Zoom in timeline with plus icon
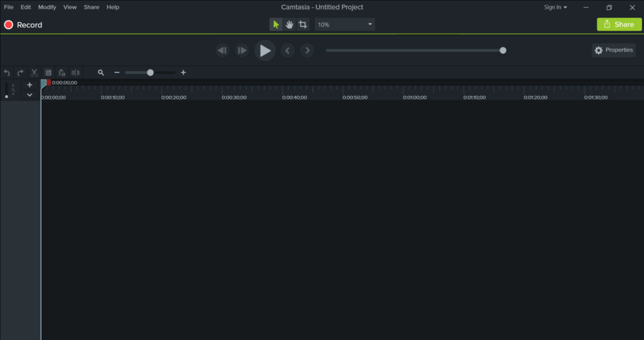 tap(183, 72)
